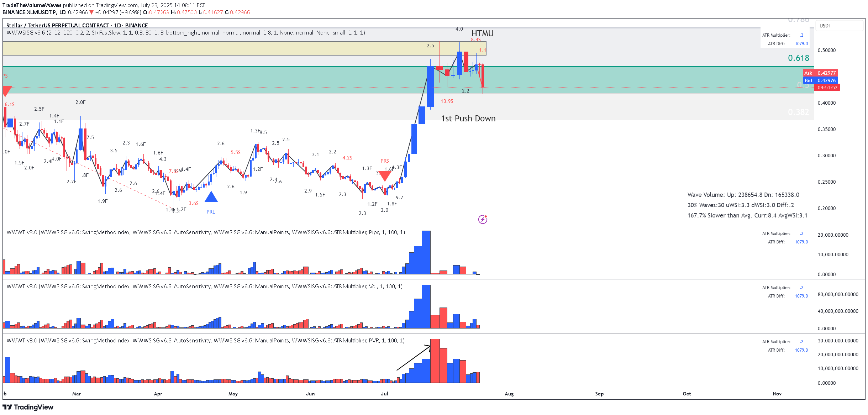Open the TradeTheVolumeWaves author name
Viewport: 868px width, 415px height.
[32, 5]
